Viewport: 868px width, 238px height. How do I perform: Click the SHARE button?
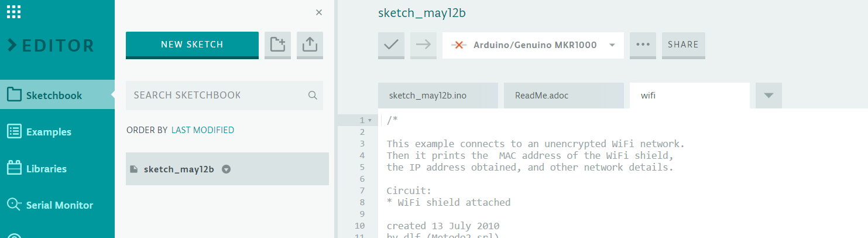click(683, 45)
